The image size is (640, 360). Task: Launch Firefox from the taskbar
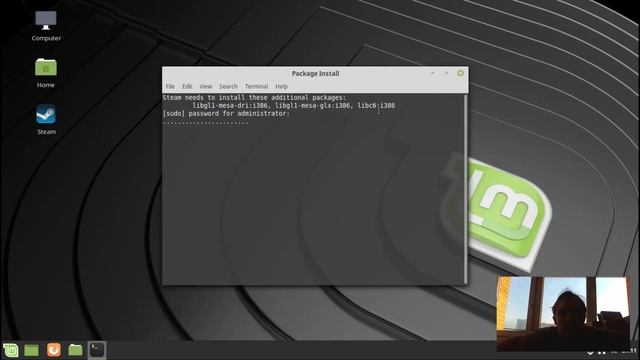point(53,350)
